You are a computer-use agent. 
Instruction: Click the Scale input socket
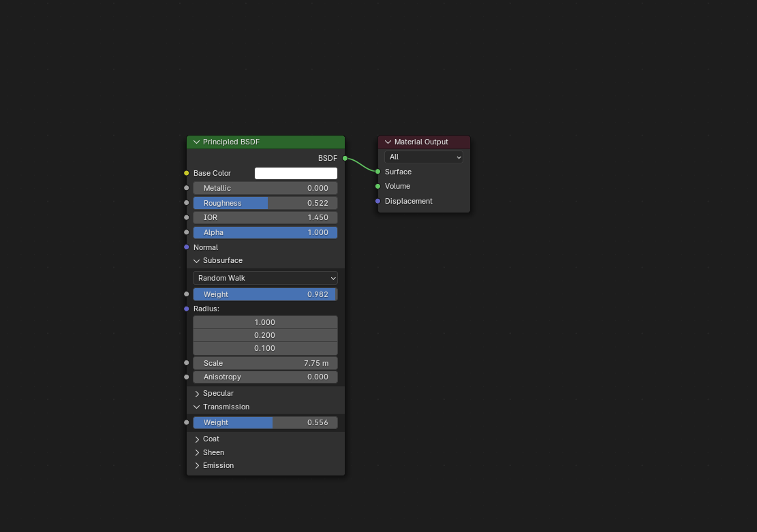186,363
